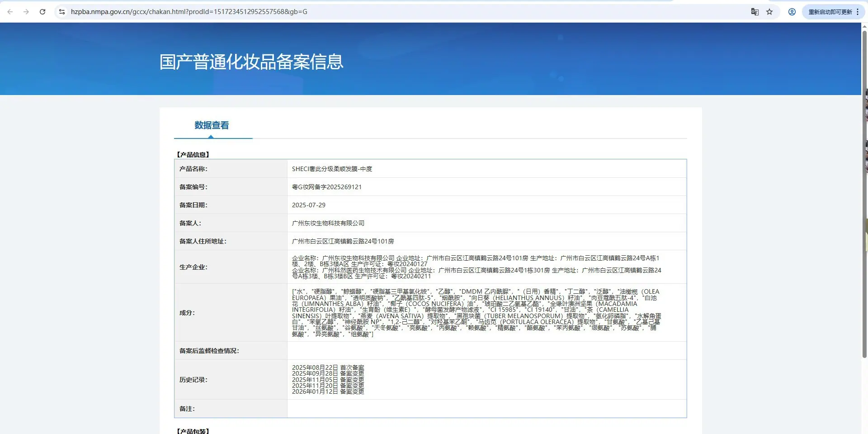Click history entry 2025年08月22日 首次备案
The width and height of the screenshot is (868, 434).
pos(328,367)
